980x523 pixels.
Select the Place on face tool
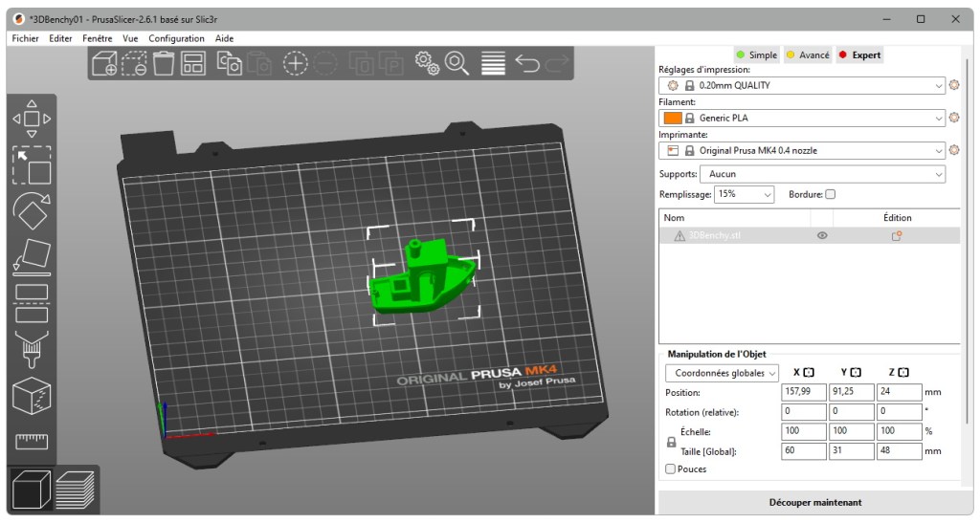pyautogui.click(x=32, y=257)
